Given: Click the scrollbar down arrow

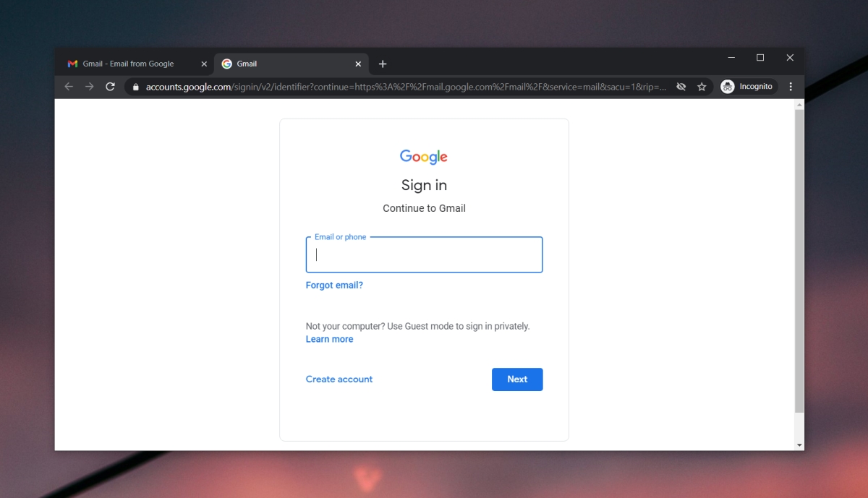Looking at the screenshot, I should (799, 445).
